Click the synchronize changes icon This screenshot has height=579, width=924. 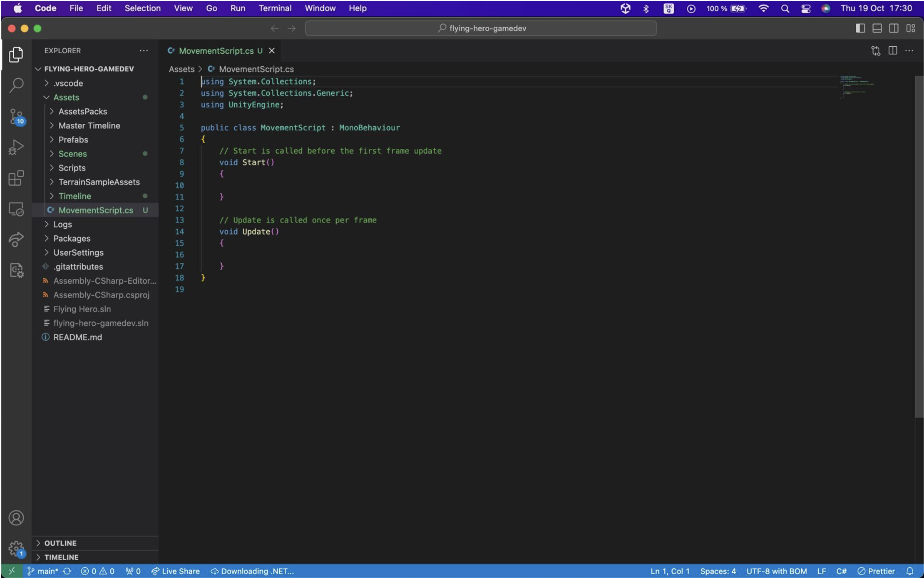click(x=67, y=571)
